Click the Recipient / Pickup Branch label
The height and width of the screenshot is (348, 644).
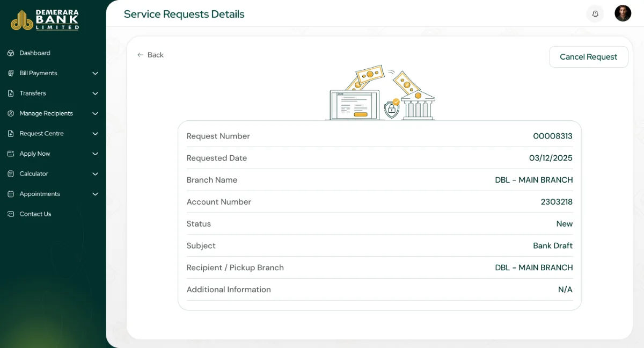coord(235,267)
